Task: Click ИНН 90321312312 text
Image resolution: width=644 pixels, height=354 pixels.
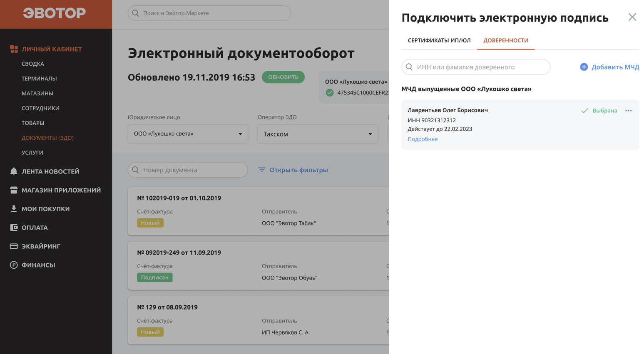Action: point(432,120)
